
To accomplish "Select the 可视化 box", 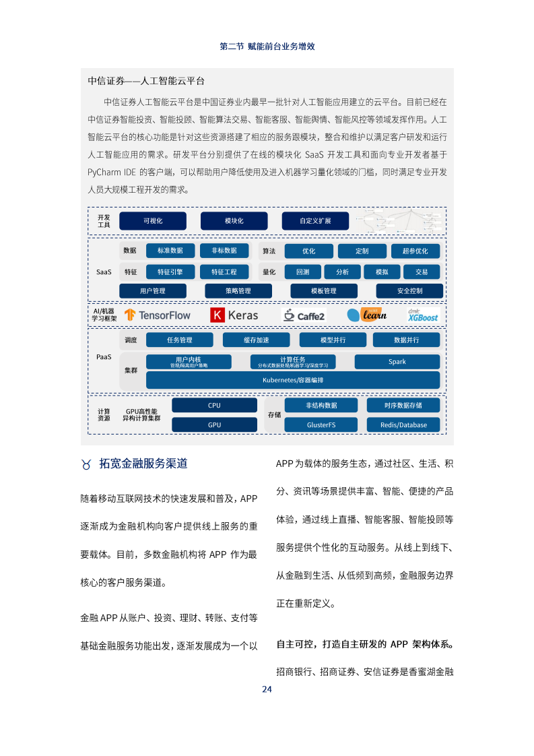I will pyautogui.click(x=153, y=221).
